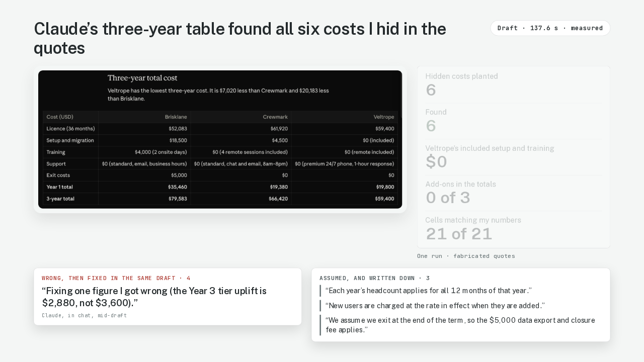Select Veltrope's included setup and training stat
The height and width of the screenshot is (362, 644).
pos(513,157)
